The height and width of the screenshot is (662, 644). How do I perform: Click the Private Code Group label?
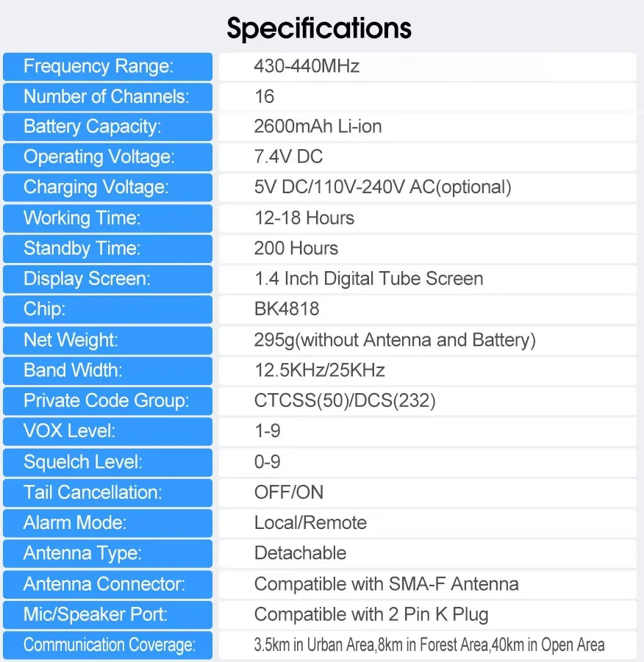point(108,401)
